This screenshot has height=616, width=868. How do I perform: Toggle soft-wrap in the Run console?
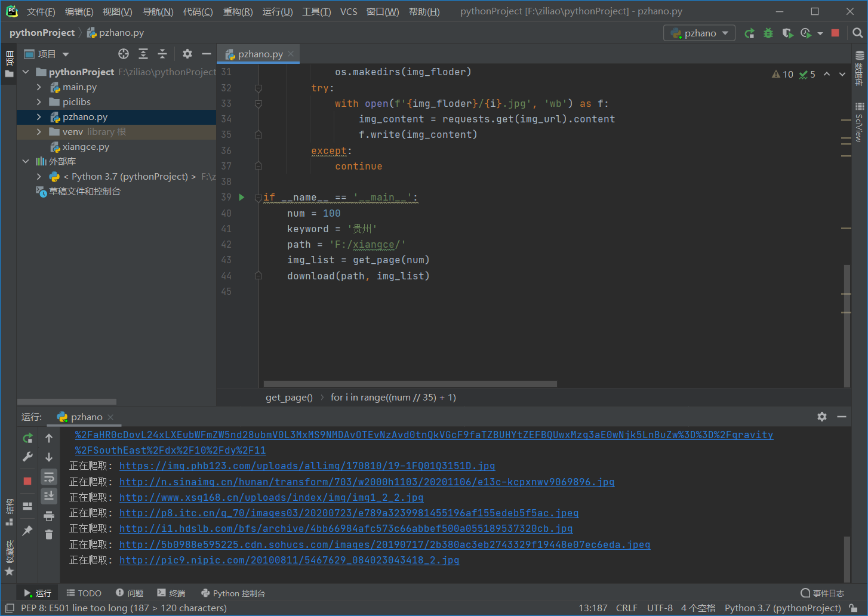click(x=49, y=477)
